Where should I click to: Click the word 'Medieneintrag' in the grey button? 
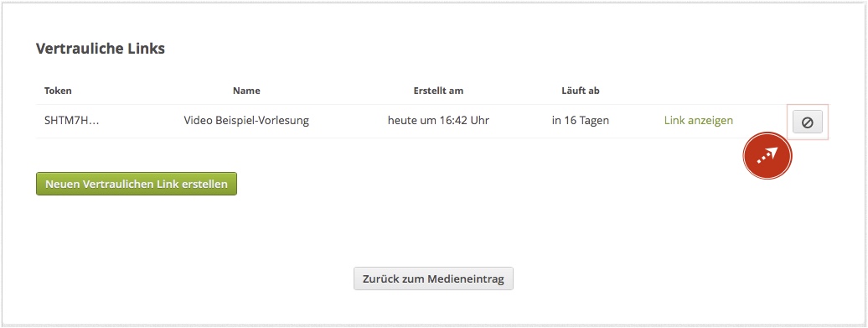point(466,279)
